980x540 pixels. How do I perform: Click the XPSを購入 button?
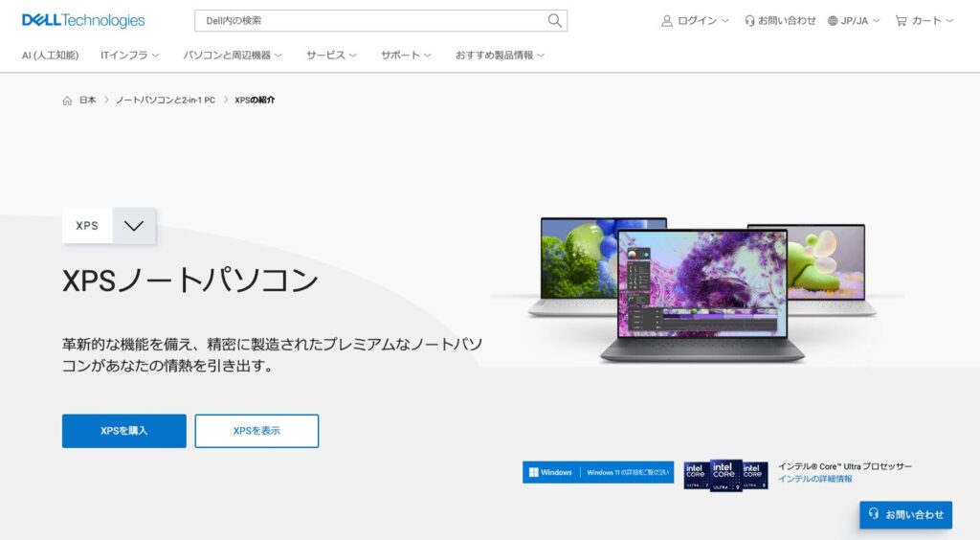(124, 431)
